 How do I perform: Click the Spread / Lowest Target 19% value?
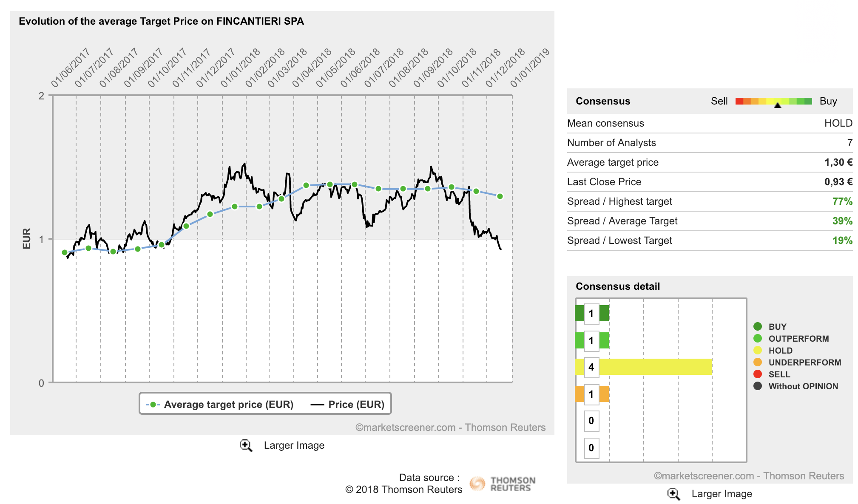click(x=842, y=241)
